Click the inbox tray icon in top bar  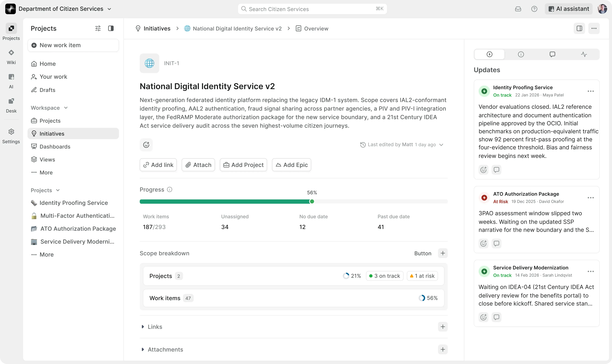[x=518, y=9]
